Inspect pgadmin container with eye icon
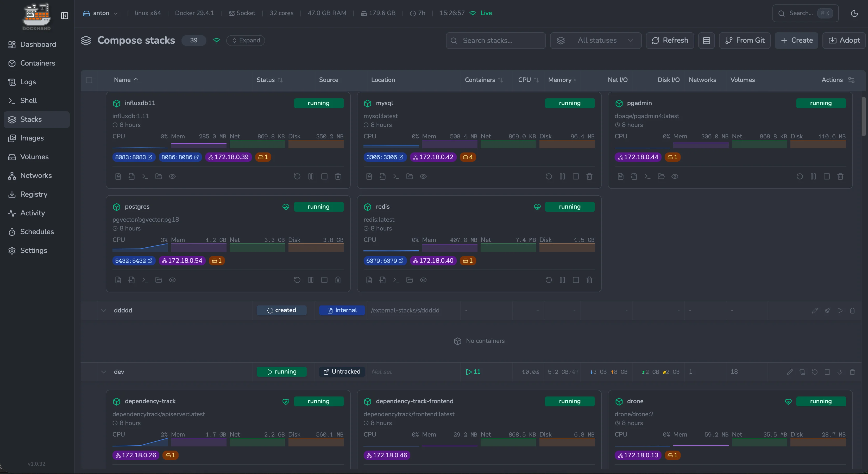 pyautogui.click(x=675, y=176)
